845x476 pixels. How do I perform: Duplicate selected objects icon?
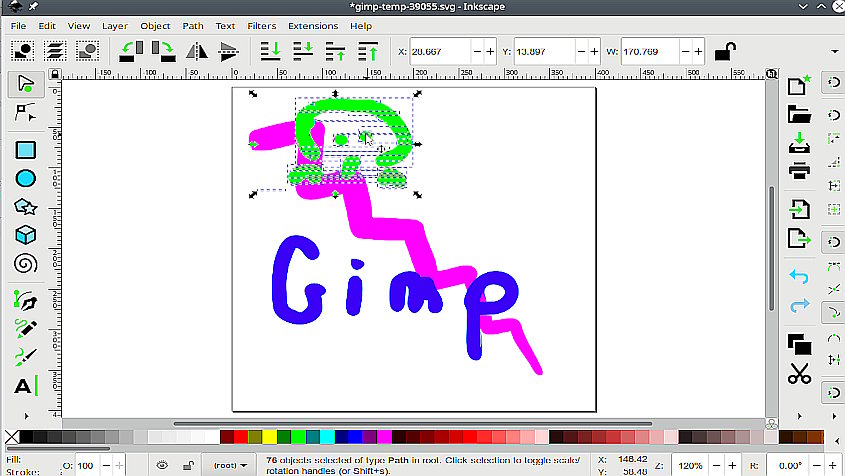pos(799,344)
